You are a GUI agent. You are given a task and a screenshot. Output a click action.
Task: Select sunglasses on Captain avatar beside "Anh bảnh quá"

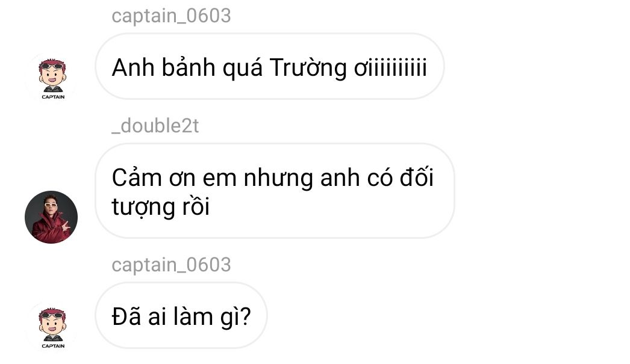pos(52,66)
